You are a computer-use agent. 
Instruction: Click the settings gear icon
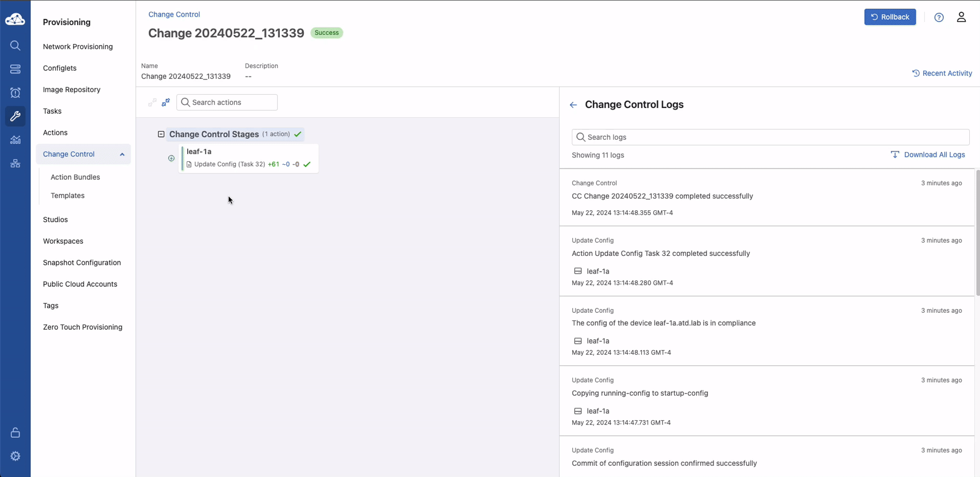15,456
